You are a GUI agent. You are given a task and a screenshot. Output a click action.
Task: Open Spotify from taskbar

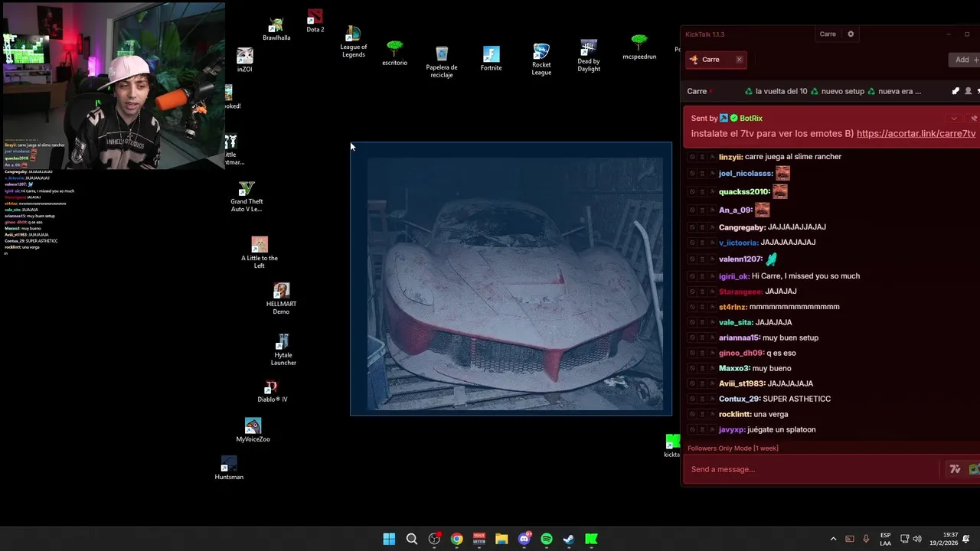547,539
